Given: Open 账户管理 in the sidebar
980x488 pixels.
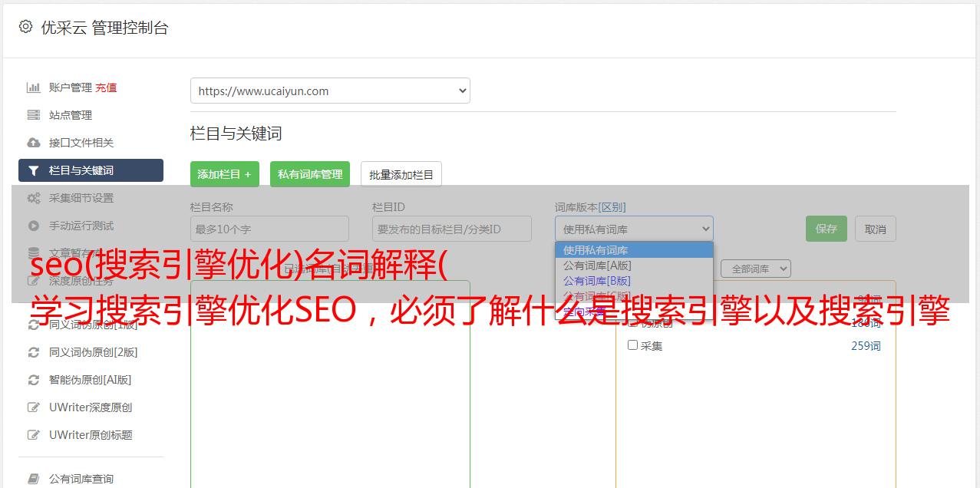Looking at the screenshot, I should tap(71, 87).
